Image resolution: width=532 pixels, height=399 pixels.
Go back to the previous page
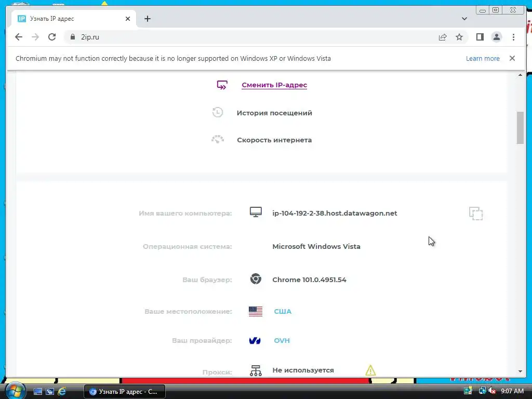coord(19,37)
